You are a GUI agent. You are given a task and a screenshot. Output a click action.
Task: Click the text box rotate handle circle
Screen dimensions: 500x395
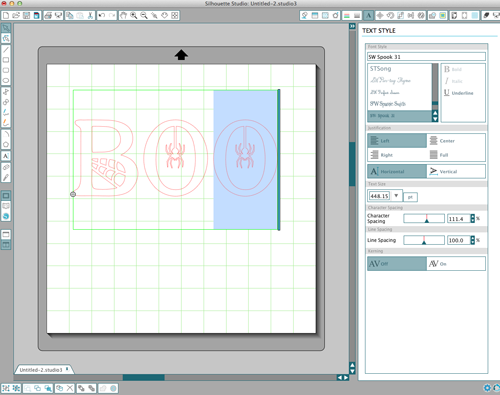73,194
